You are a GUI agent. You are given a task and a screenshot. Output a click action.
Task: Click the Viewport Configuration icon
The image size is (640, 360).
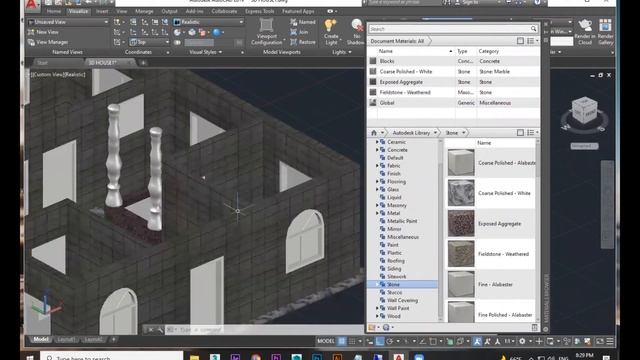266,25
